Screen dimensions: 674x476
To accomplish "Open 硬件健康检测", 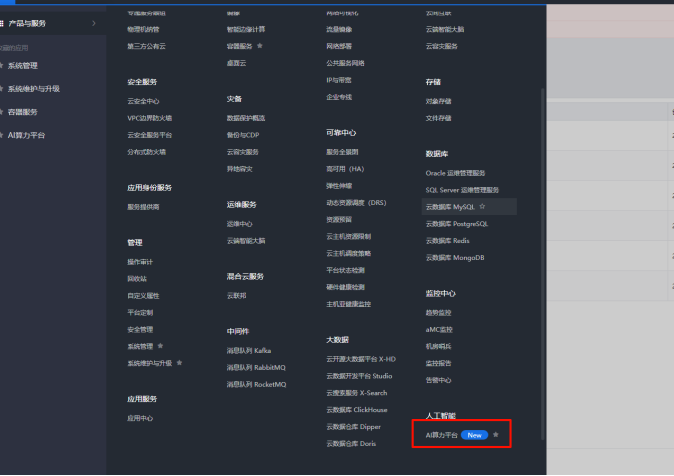I will (345, 287).
